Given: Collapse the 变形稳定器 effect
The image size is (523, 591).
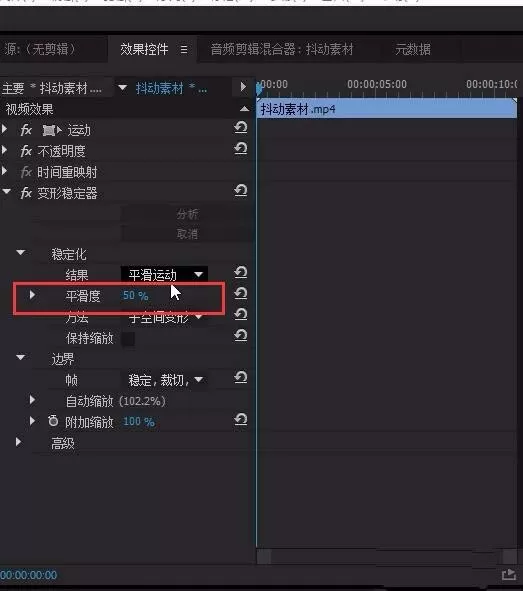Looking at the screenshot, I should 6,191.
